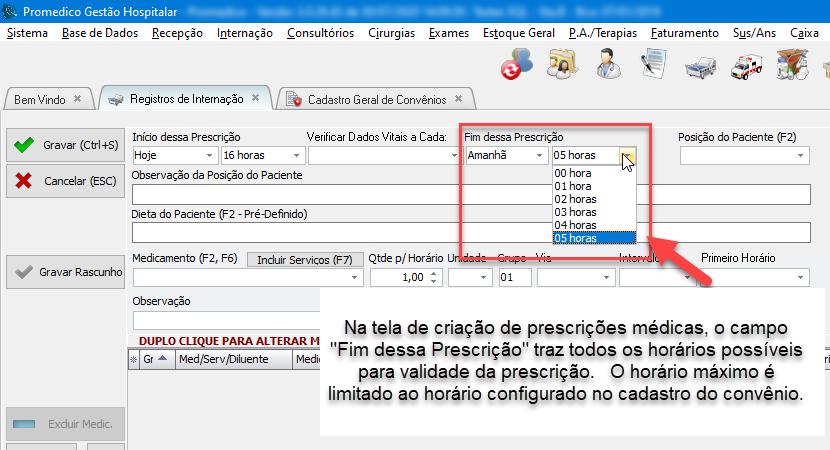Open the Internação menu
The image size is (830, 450).
pyautogui.click(x=244, y=33)
